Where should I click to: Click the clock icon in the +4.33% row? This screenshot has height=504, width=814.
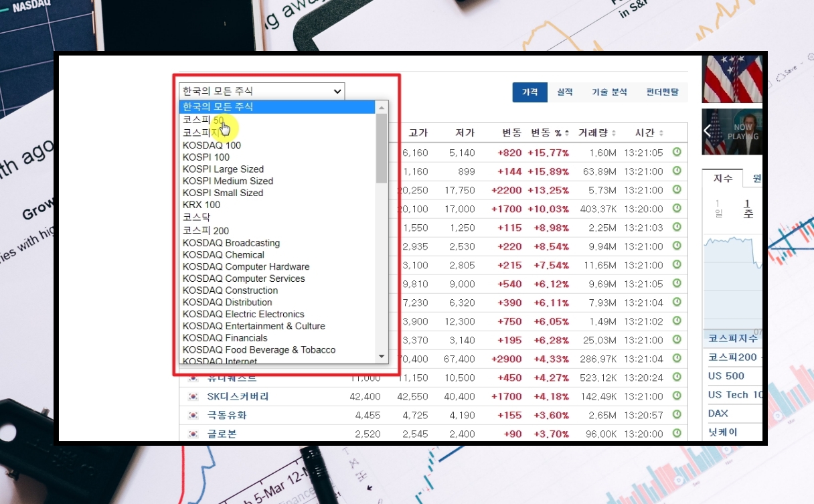[677, 359]
